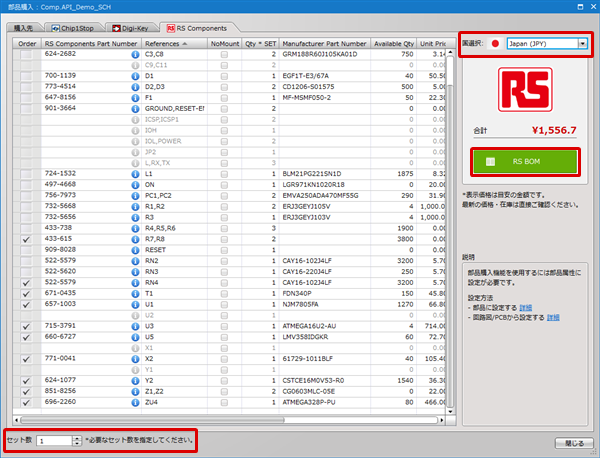Screen dimensions: 600x458
Task: Uncheck Order box for part 671-0435
Action: [x=26, y=294]
